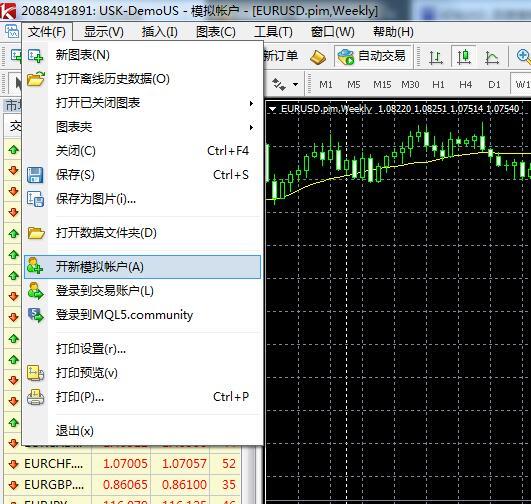Click the application icon in menu bar

point(12,32)
